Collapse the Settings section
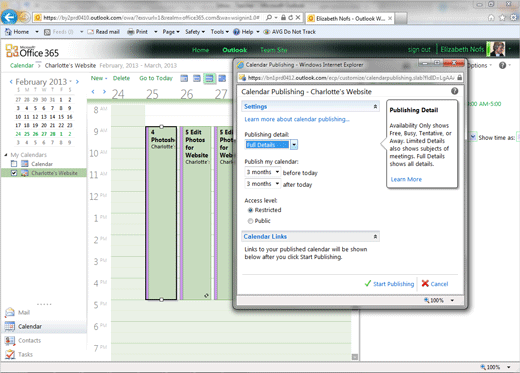520x373 pixels. (375, 106)
